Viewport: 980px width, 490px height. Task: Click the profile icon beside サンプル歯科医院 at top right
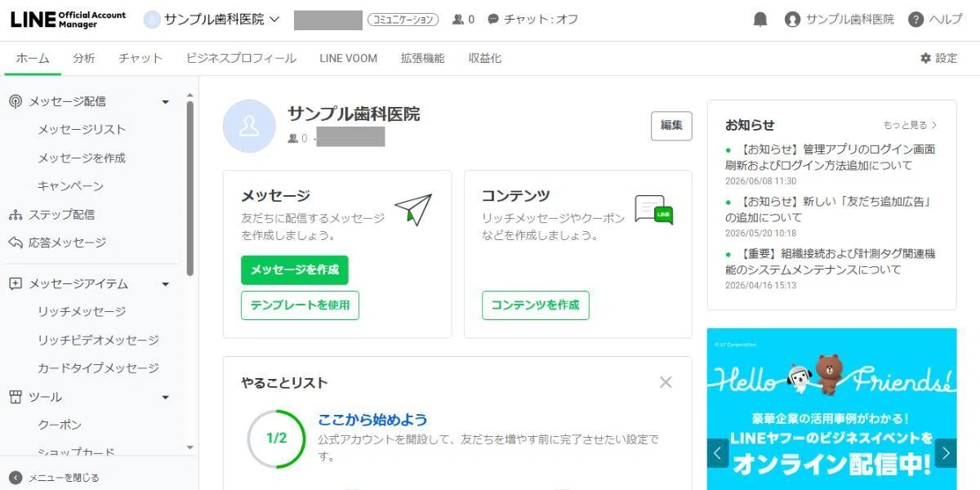pyautogui.click(x=792, y=20)
